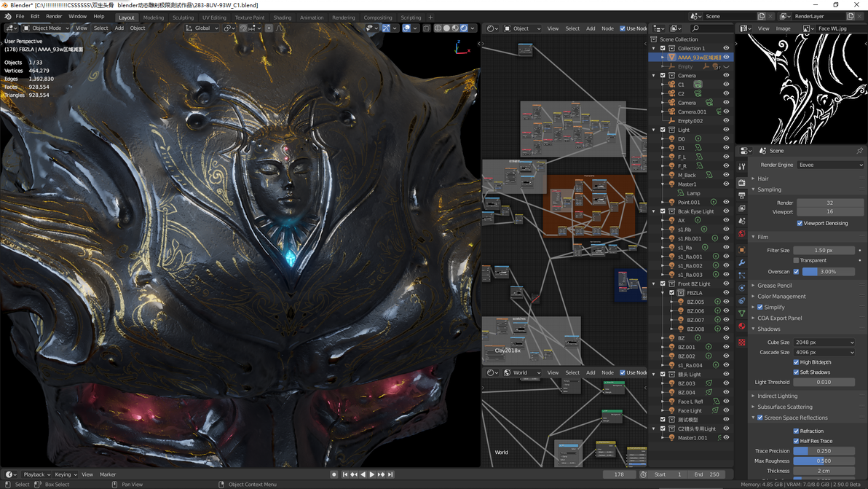This screenshot has width=868, height=489.
Task: Open the View Layer properties tab
Action: [x=742, y=208]
